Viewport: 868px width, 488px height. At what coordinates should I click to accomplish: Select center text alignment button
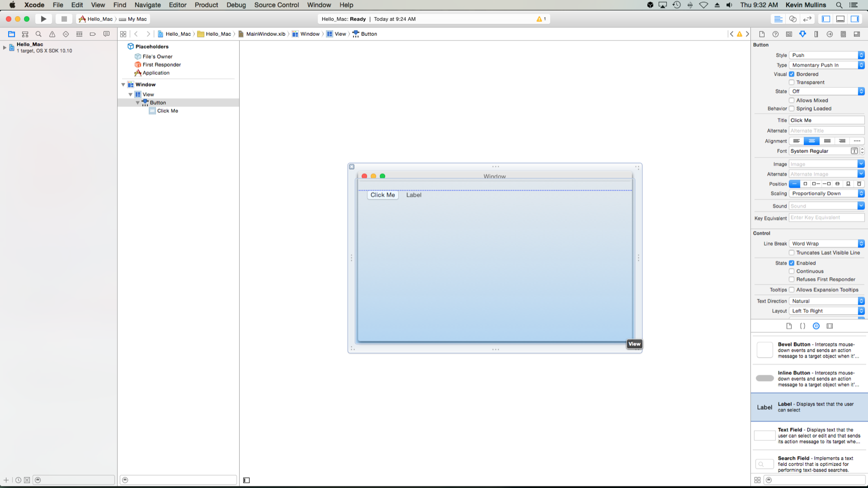[x=811, y=141]
